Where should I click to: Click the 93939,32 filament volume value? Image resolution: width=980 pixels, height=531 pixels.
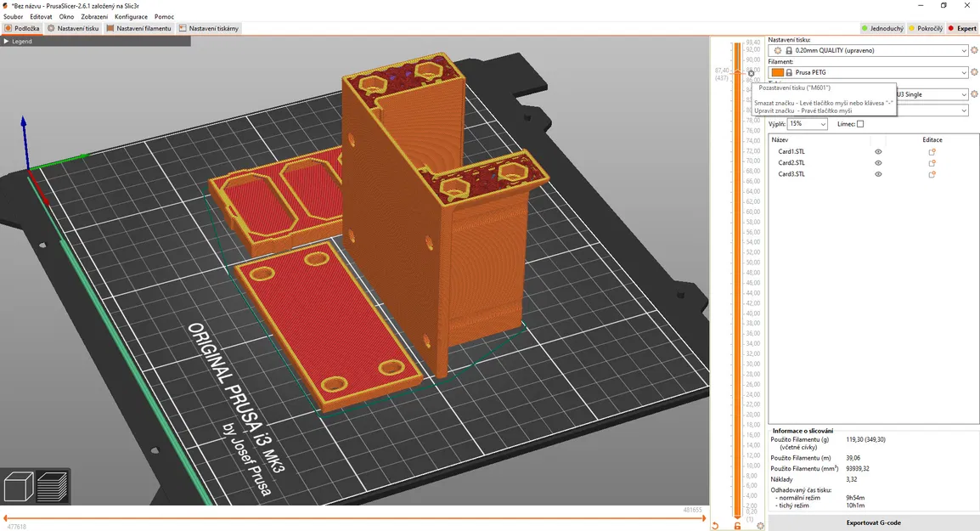coord(858,468)
